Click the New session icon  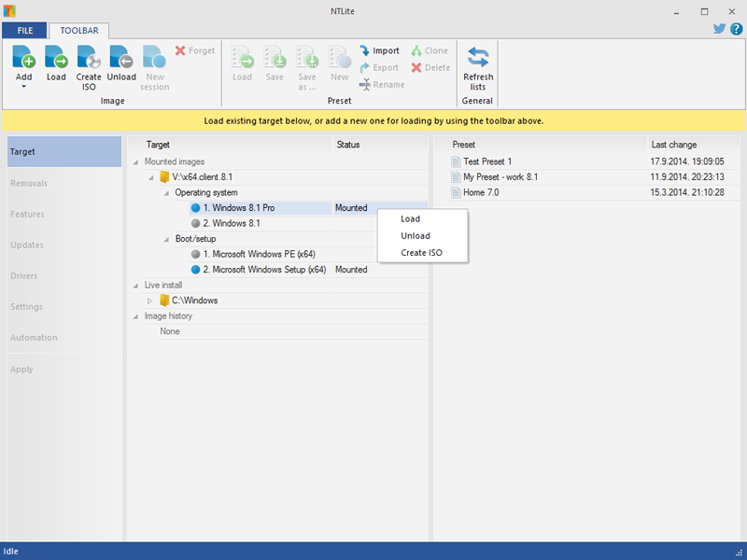(154, 57)
